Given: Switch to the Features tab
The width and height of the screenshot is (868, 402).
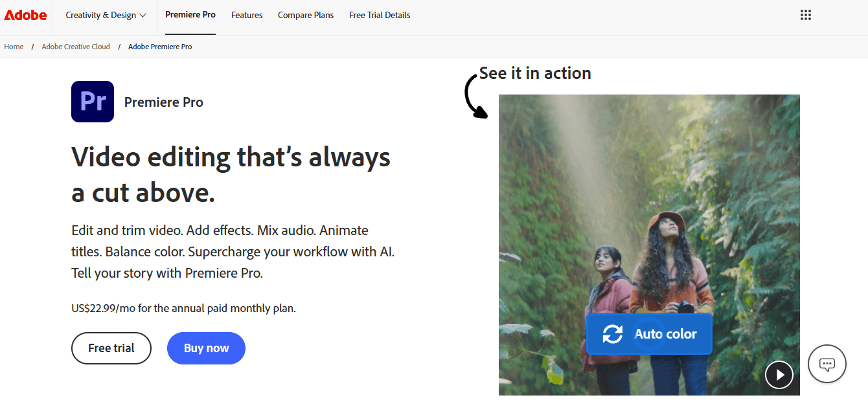Looking at the screenshot, I should tap(247, 14).
